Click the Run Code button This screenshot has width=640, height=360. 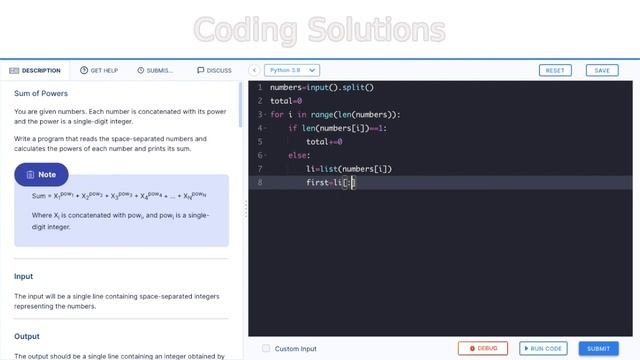click(543, 348)
